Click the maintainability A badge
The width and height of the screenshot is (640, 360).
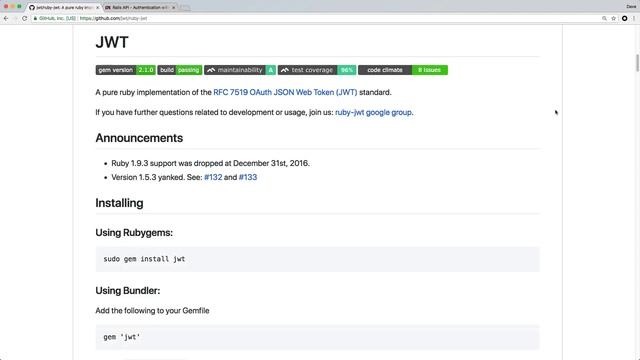pos(240,70)
